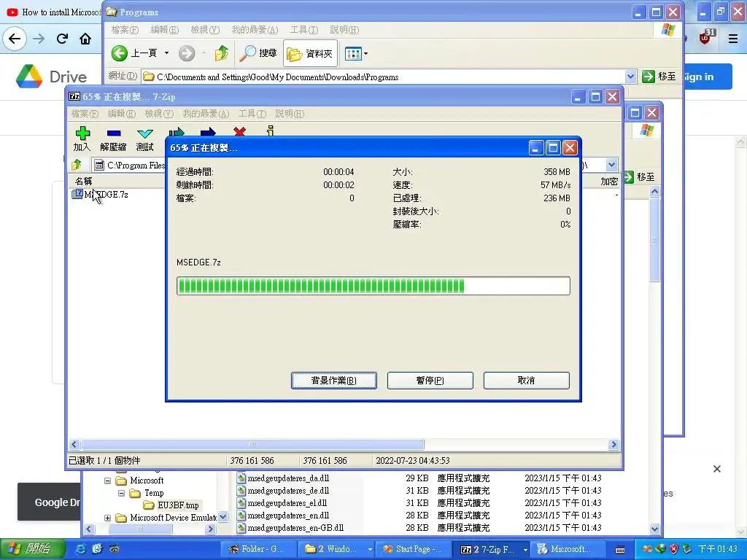Viewport: 747px width, 560px height.
Task: Collapse the Temp folder in tree
Action: (x=122, y=493)
